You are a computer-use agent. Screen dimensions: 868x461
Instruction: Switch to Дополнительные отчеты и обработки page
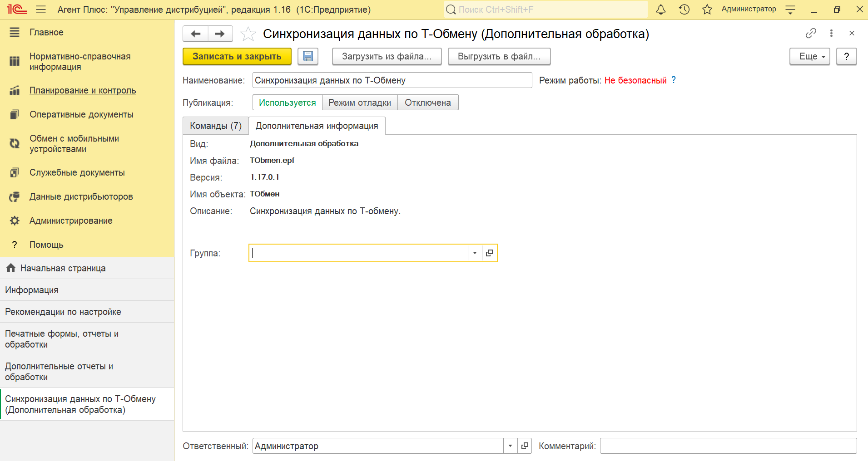(x=87, y=372)
